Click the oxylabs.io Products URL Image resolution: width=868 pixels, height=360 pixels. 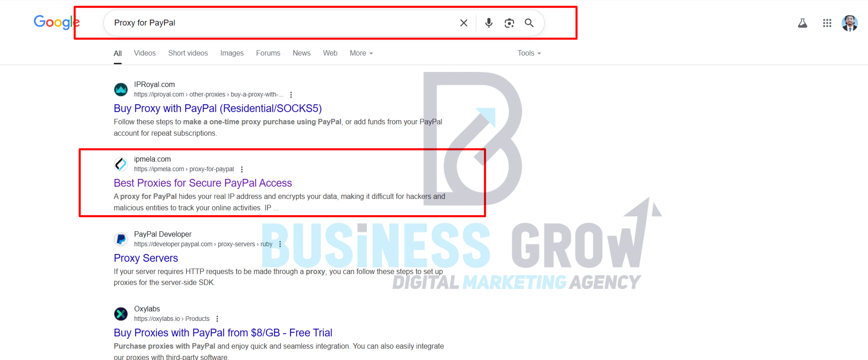coord(172,319)
